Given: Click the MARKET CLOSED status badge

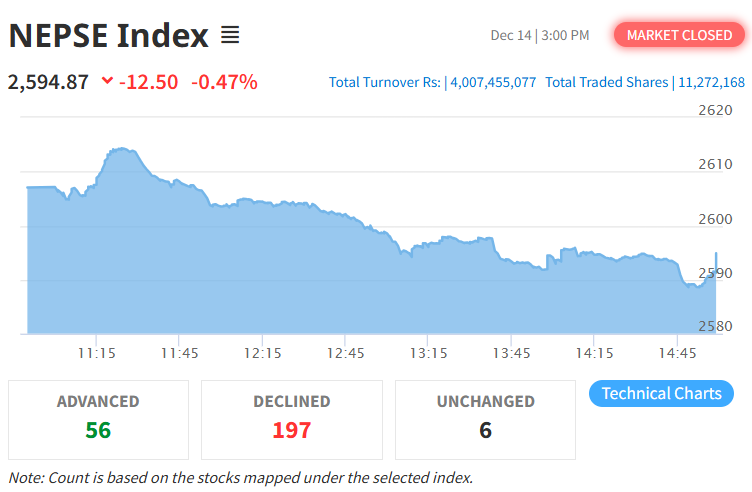Looking at the screenshot, I should point(679,35).
